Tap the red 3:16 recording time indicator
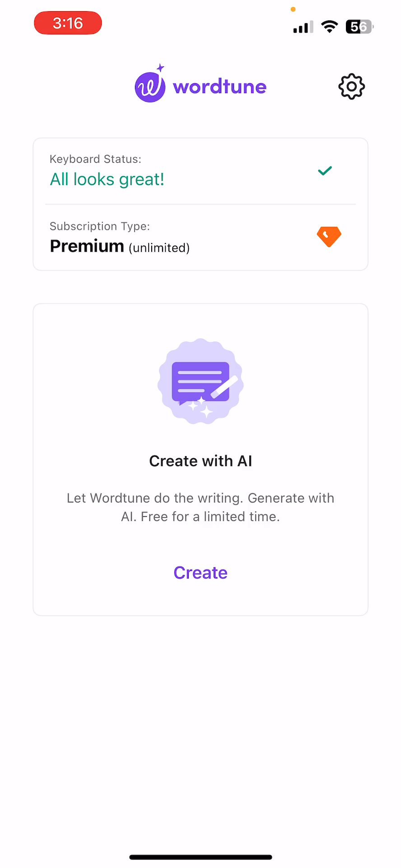The image size is (401, 868). 68,23
